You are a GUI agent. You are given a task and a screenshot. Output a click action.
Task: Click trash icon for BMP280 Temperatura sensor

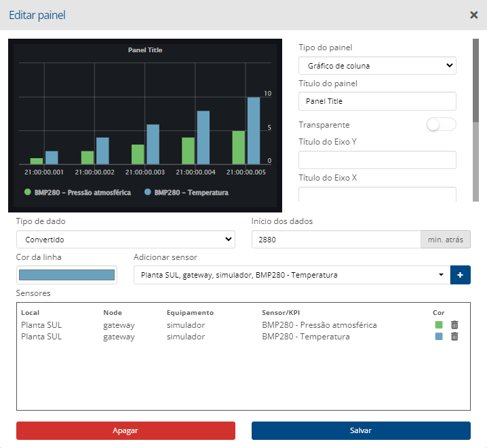(454, 337)
